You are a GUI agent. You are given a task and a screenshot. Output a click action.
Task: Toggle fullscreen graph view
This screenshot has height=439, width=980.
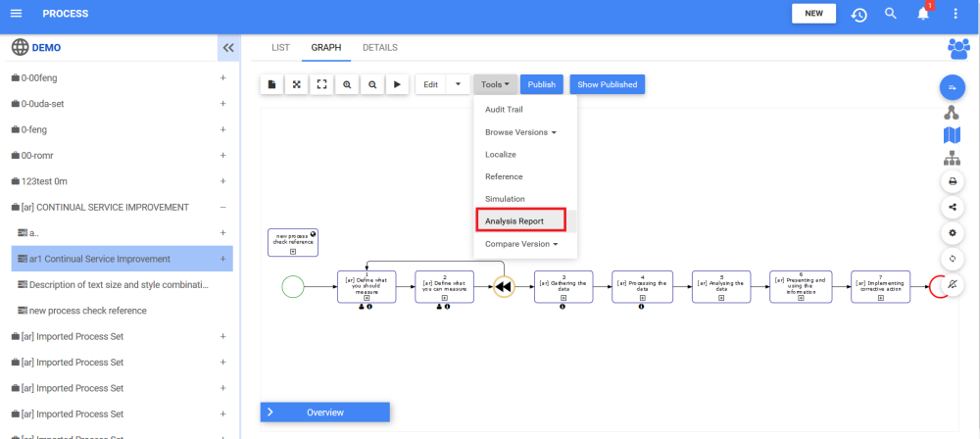point(321,84)
